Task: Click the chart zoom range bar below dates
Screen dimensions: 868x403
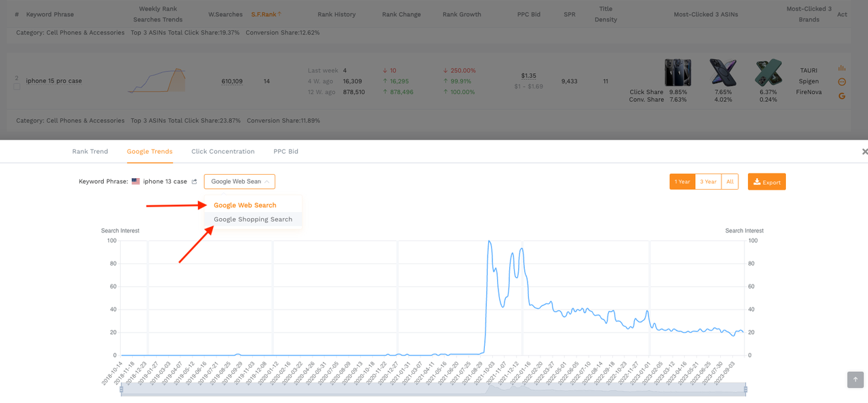Action: click(x=433, y=389)
